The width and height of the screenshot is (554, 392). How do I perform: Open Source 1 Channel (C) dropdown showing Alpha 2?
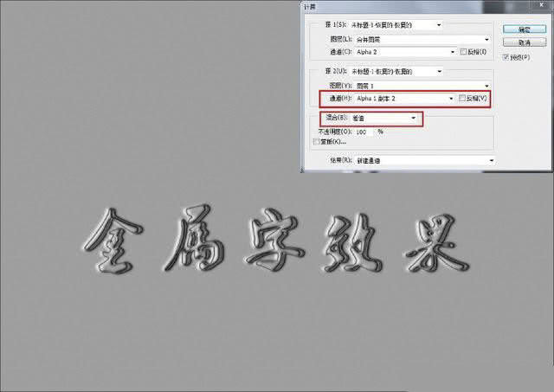(x=406, y=52)
